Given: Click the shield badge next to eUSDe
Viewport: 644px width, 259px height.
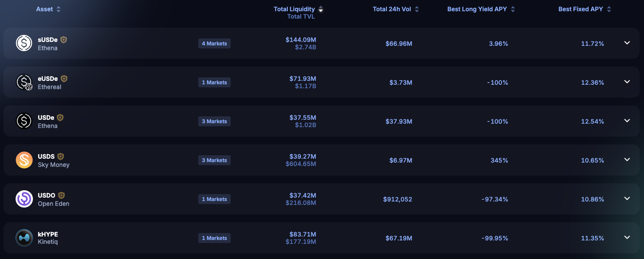Looking at the screenshot, I should [64, 79].
